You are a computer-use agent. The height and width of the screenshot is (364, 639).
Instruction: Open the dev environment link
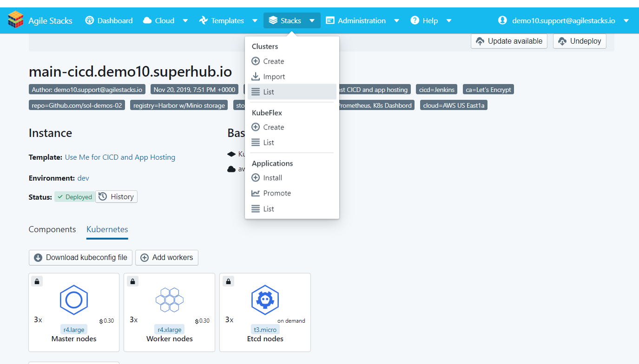[83, 178]
